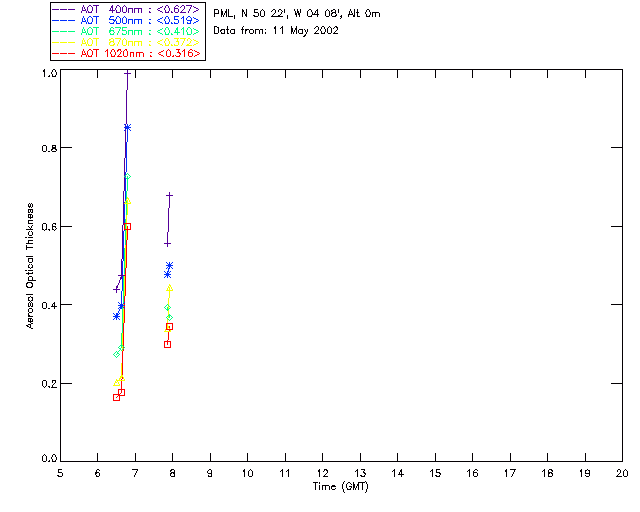Image resolution: width=640 pixels, height=512 pixels.
Task: Click the red square marker at 0.6
Action: (127, 227)
